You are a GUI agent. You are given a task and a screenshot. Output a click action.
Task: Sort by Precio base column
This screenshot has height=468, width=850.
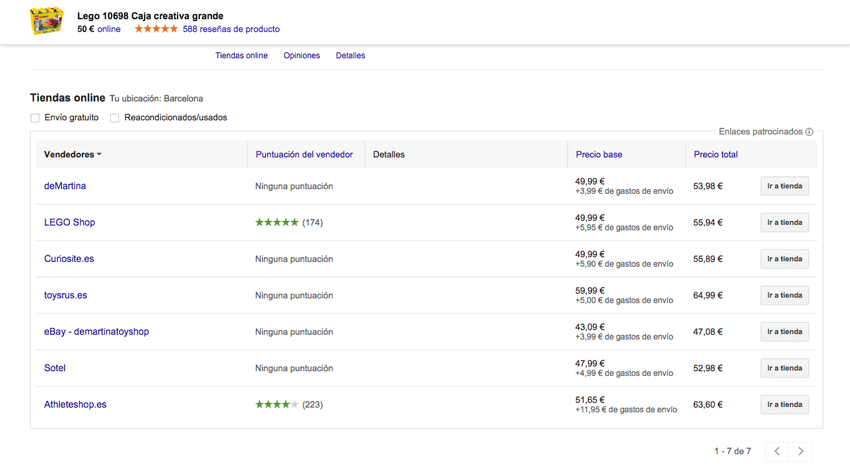(x=598, y=155)
